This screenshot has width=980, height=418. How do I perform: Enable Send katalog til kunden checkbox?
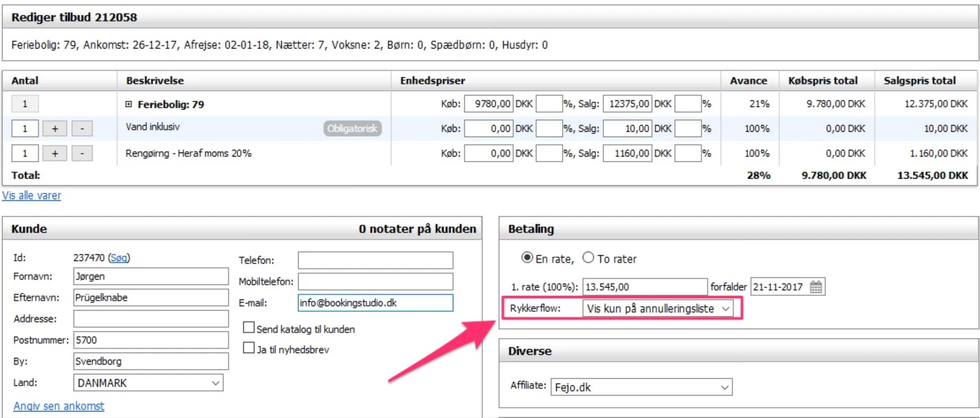coord(248,328)
